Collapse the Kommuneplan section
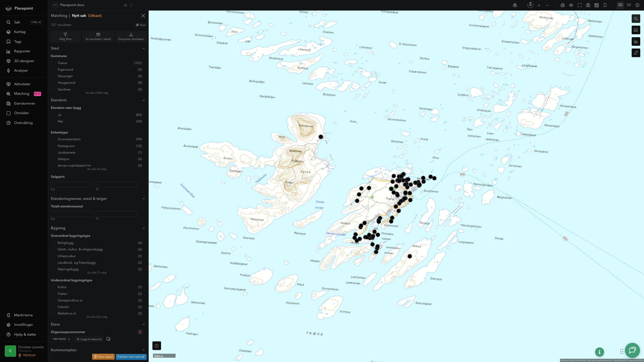This screenshot has width=644, height=362. (x=144, y=350)
